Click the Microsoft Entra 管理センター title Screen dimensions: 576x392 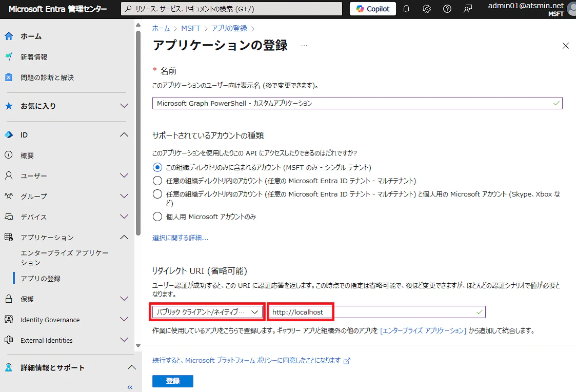pyautogui.click(x=57, y=9)
